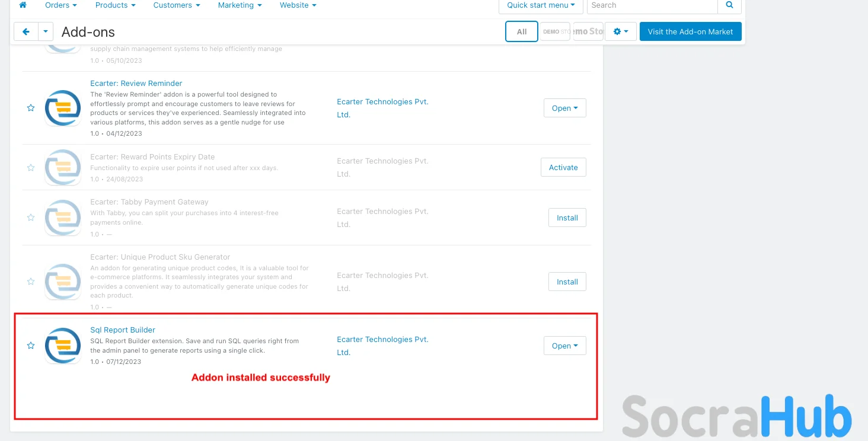Image resolution: width=868 pixels, height=441 pixels.
Task: Click developer link in Sql Report Builder row
Action: pyautogui.click(x=382, y=346)
